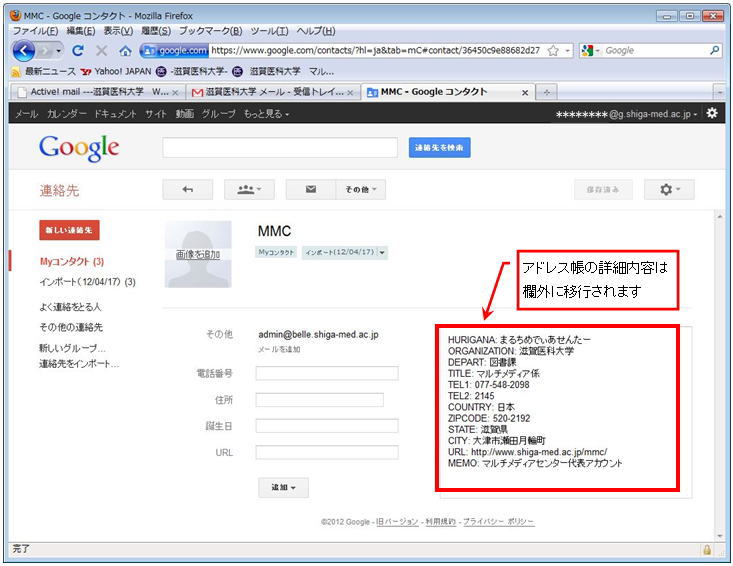Expand the その他 toolbar dropdown

pos(360,189)
